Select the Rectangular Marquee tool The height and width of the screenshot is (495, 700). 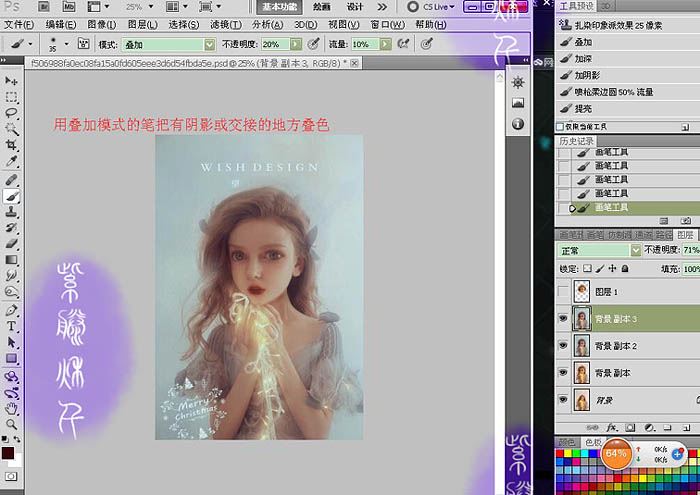tap(11, 97)
